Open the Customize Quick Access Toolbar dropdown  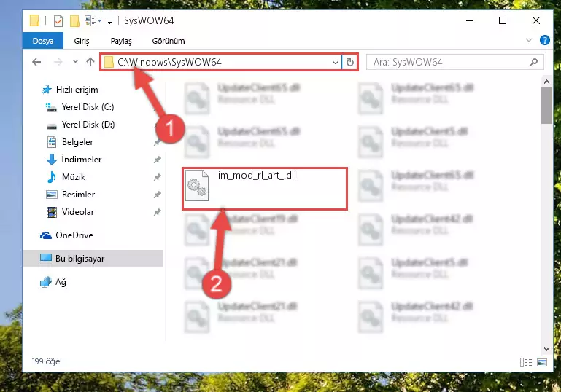point(110,22)
